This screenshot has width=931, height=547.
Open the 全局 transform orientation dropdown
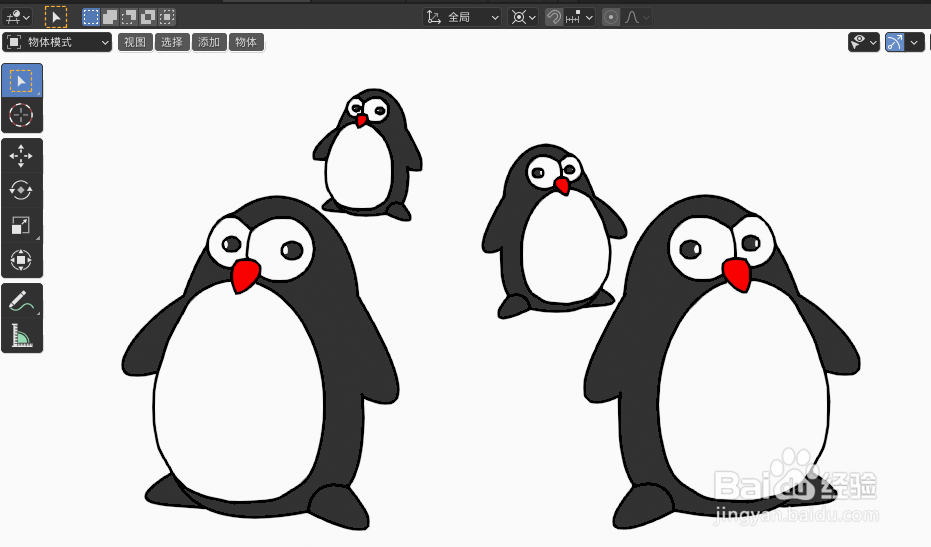(462, 17)
